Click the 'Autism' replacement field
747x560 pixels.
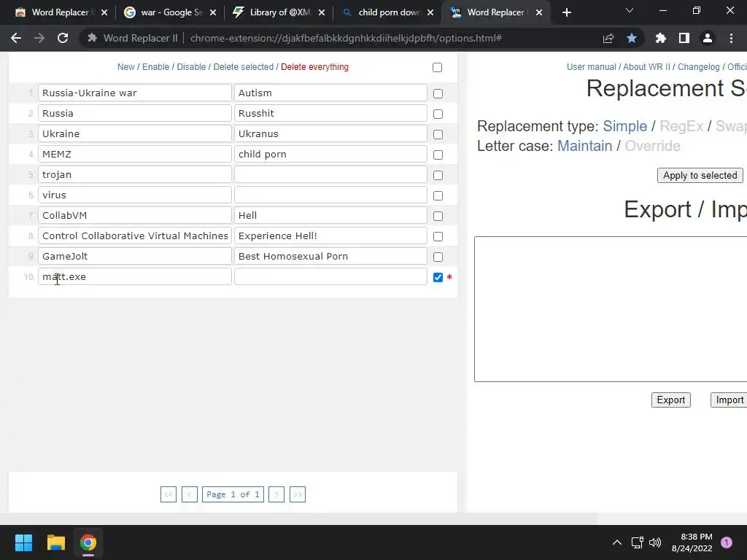[x=330, y=93]
